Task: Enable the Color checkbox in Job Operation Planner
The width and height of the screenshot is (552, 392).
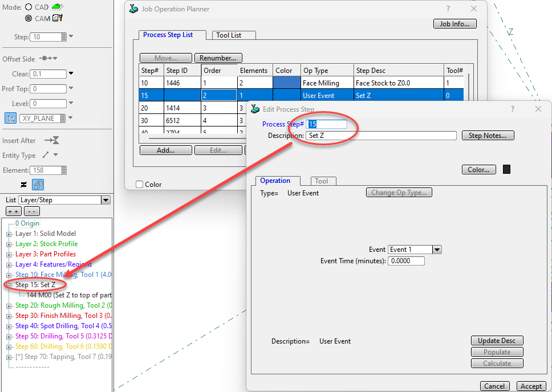Action: [139, 185]
